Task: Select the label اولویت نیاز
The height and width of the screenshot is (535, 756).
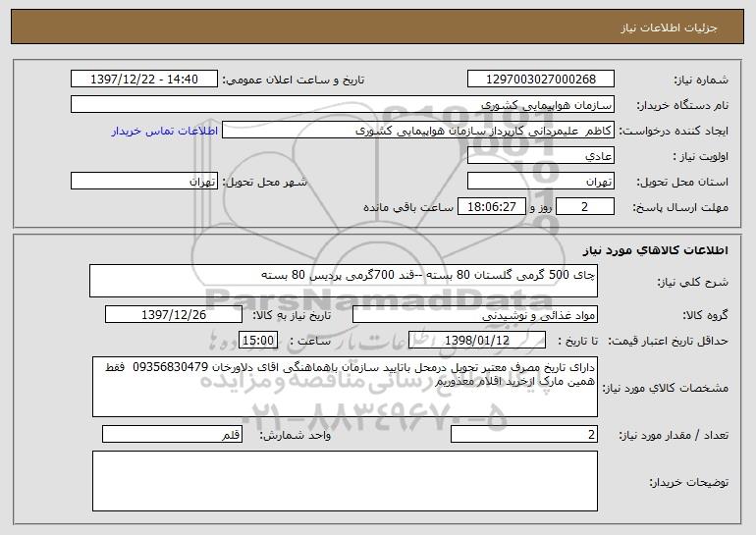Action: [x=701, y=157]
